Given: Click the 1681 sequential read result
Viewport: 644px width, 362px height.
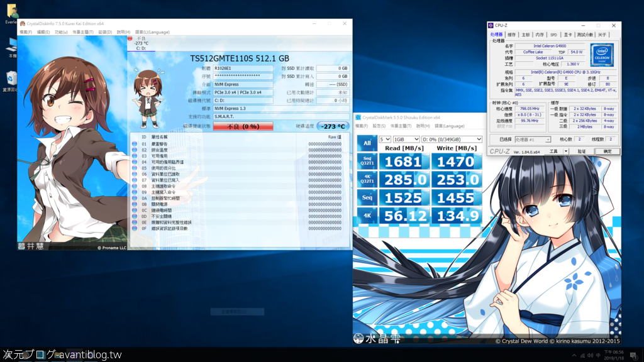Looking at the screenshot, I should click(x=404, y=162).
